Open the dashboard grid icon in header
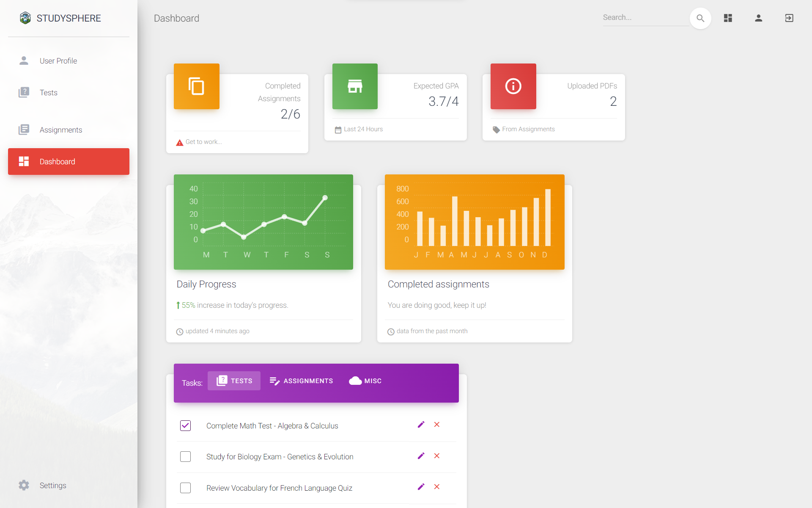The width and height of the screenshot is (812, 508). pos(728,18)
